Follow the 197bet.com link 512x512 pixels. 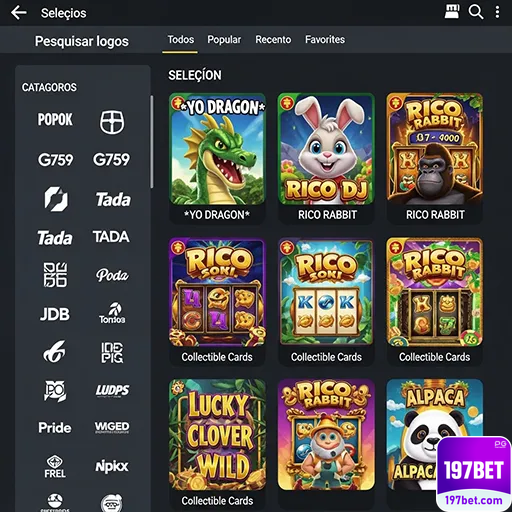pos(474,500)
